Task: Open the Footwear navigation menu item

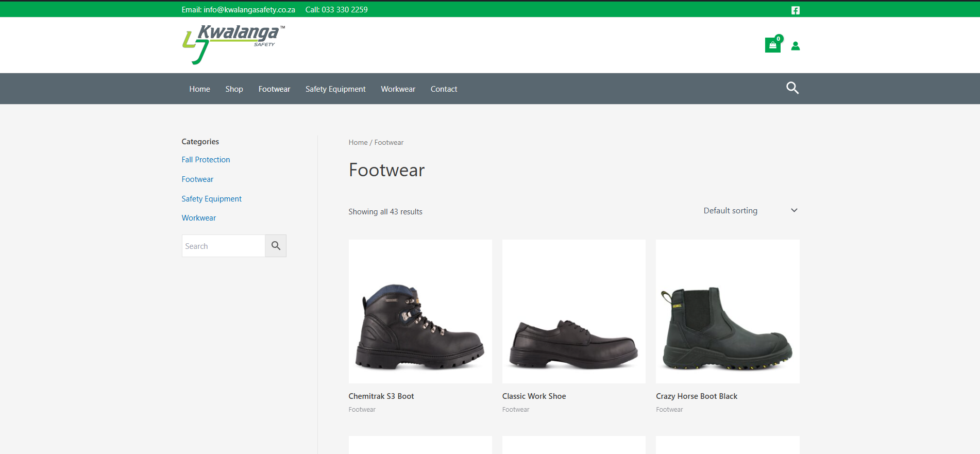Action: click(274, 89)
